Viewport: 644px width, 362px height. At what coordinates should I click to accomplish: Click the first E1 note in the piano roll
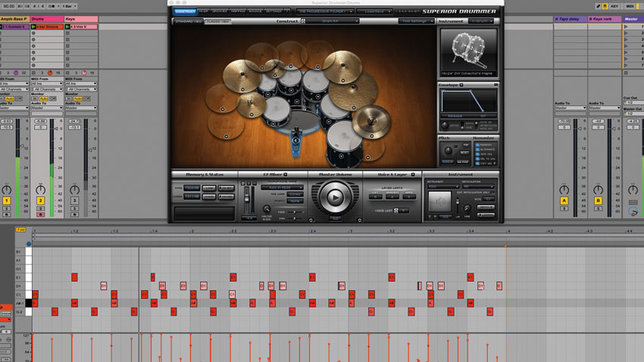(x=74, y=277)
